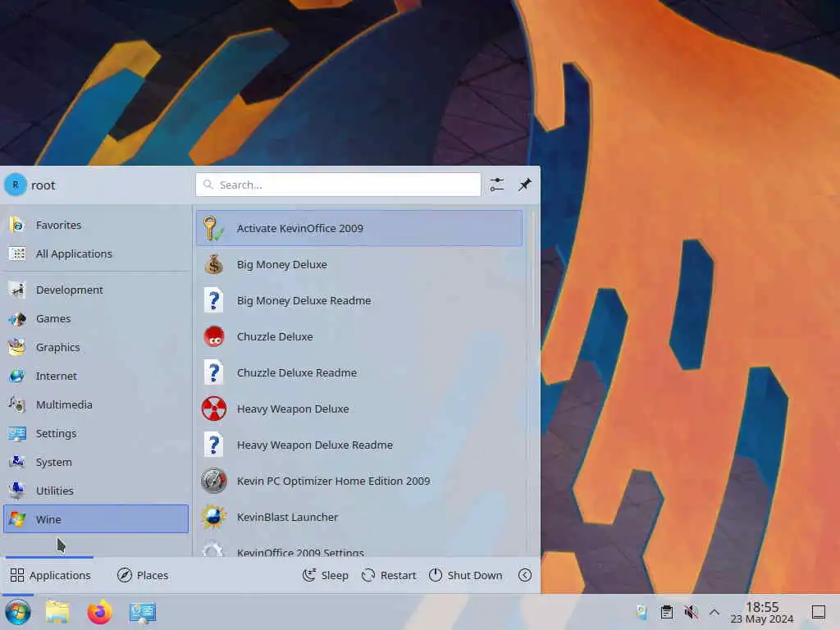Open the KevinBlast Launcher icon

click(x=214, y=517)
